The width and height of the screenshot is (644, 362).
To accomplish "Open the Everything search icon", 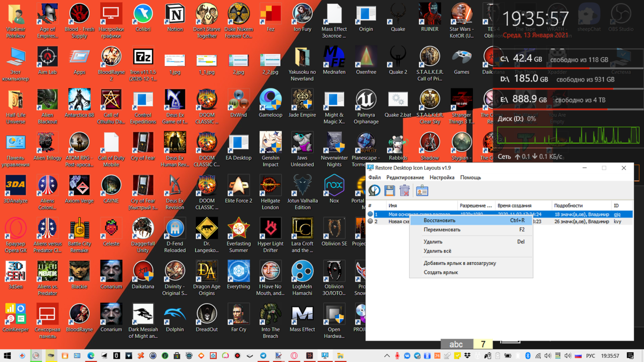I will [x=238, y=275].
